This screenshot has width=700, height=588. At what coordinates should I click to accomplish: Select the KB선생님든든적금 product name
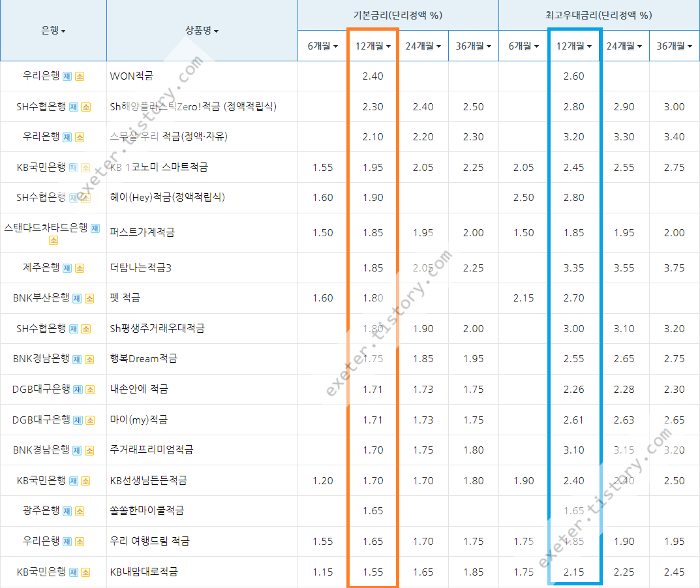(x=148, y=480)
